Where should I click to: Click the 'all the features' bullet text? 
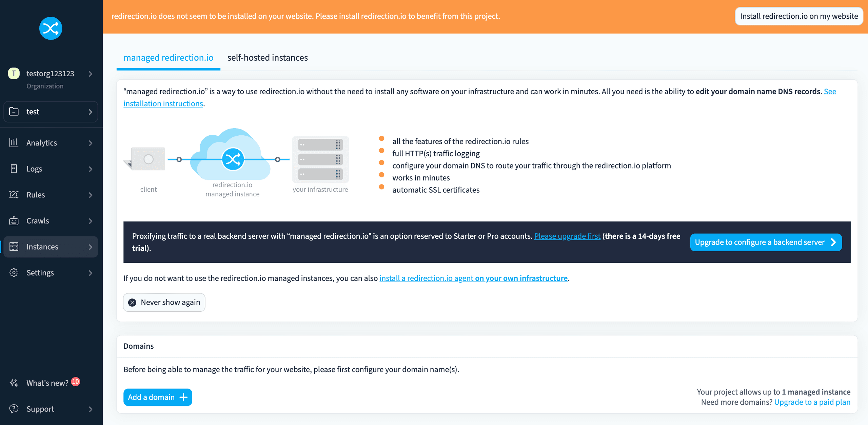tap(460, 141)
